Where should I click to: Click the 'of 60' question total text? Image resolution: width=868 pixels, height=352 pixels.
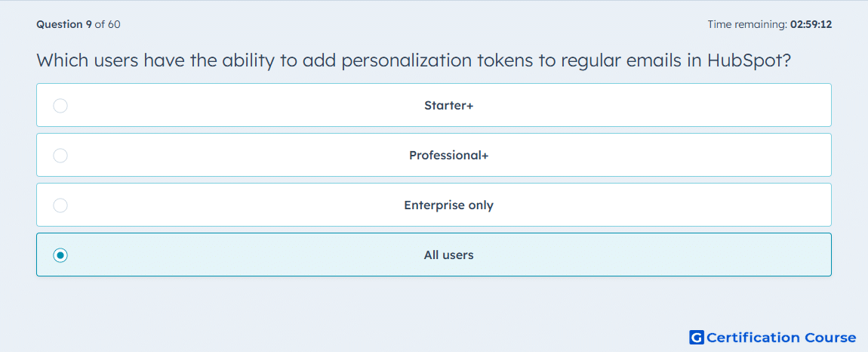click(107, 24)
